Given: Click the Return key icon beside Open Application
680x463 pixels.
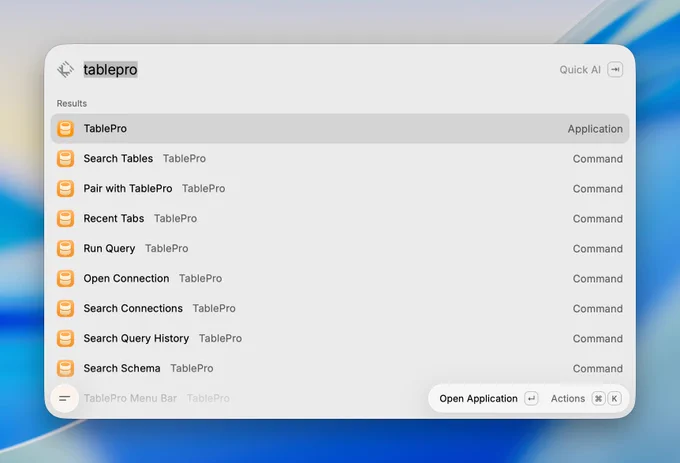Looking at the screenshot, I should [531, 398].
